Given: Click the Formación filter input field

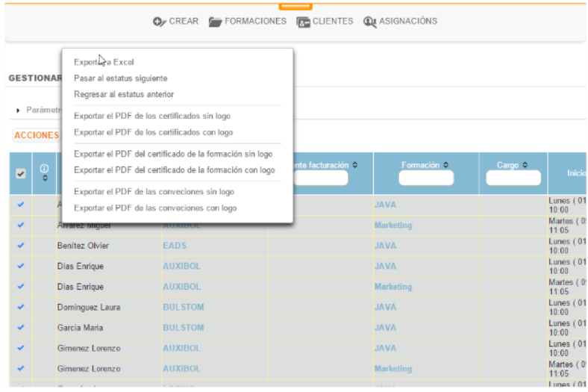Looking at the screenshot, I should [426, 178].
